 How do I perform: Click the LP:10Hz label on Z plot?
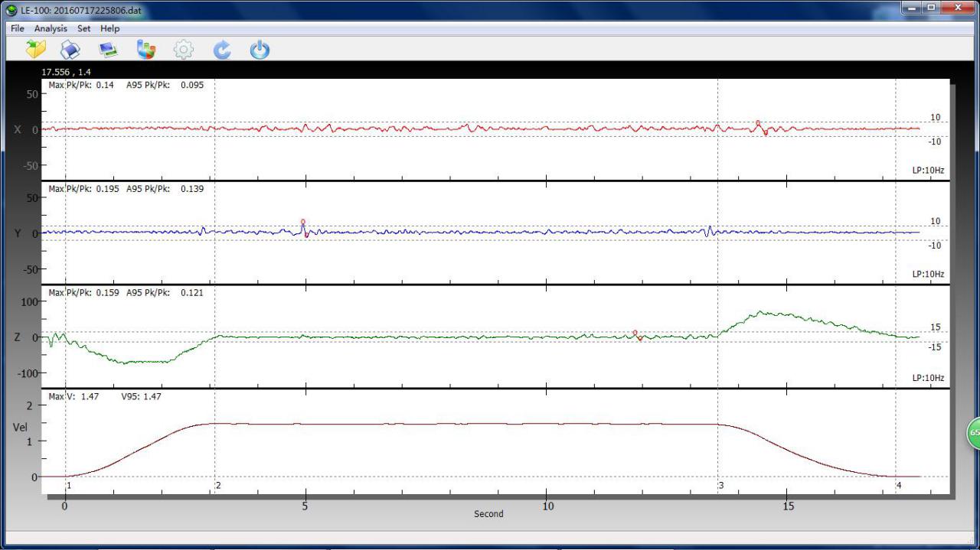(x=928, y=378)
